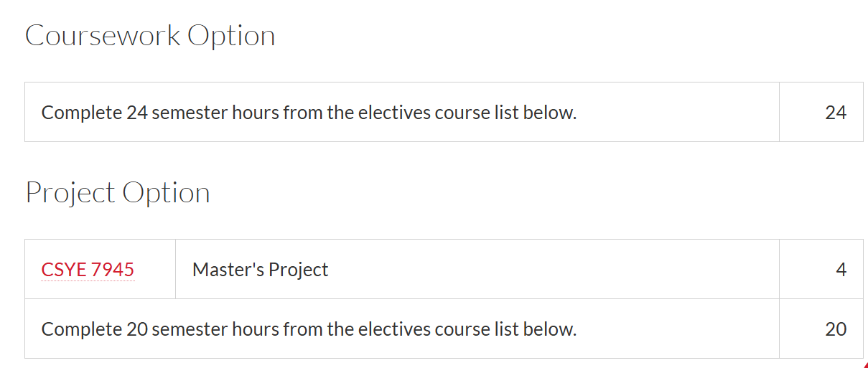Click the Project Option heading
Screen dimensions: 868x368
pyautogui.click(x=118, y=194)
